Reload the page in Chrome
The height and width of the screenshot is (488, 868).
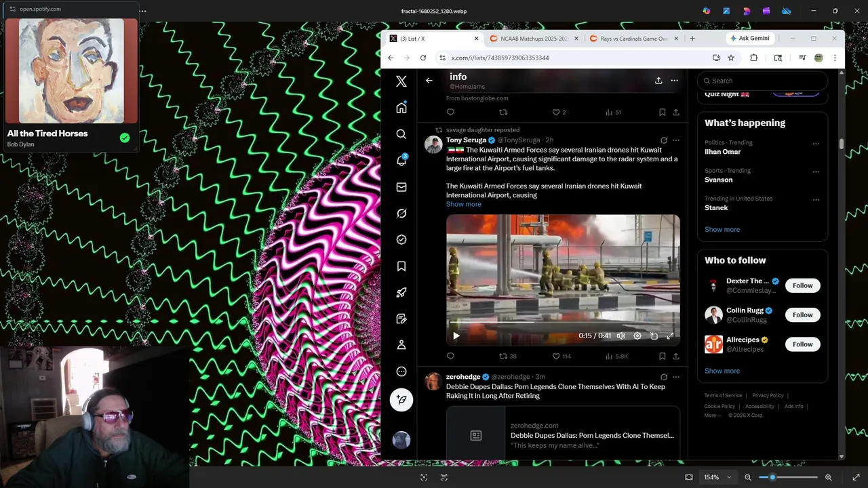click(x=423, y=58)
